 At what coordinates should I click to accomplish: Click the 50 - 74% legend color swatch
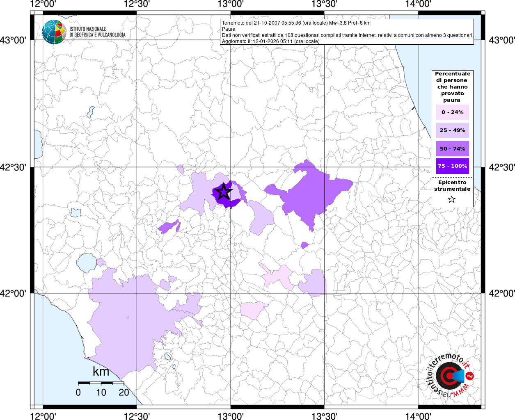[x=453, y=148]
